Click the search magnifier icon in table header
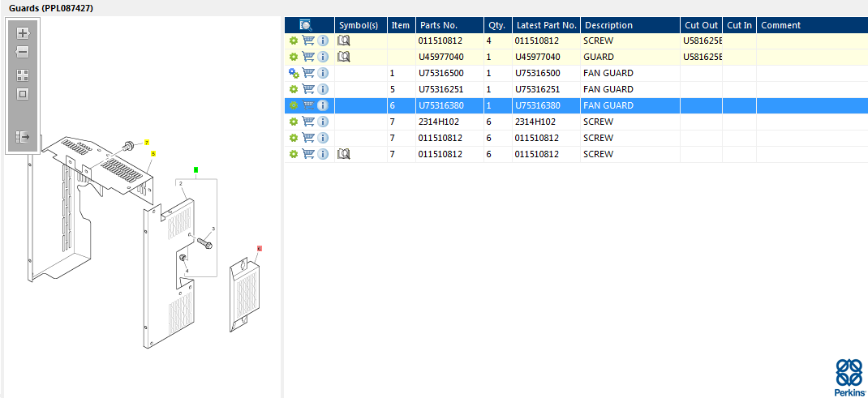The height and width of the screenshot is (398, 868). [x=306, y=25]
